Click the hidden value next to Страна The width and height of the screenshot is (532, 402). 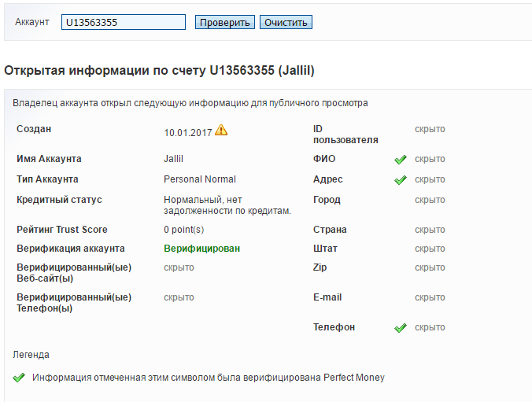tap(430, 230)
